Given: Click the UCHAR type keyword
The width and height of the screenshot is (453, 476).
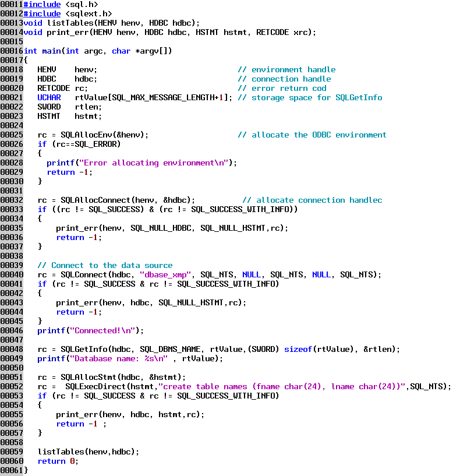Looking at the screenshot, I should [49, 98].
